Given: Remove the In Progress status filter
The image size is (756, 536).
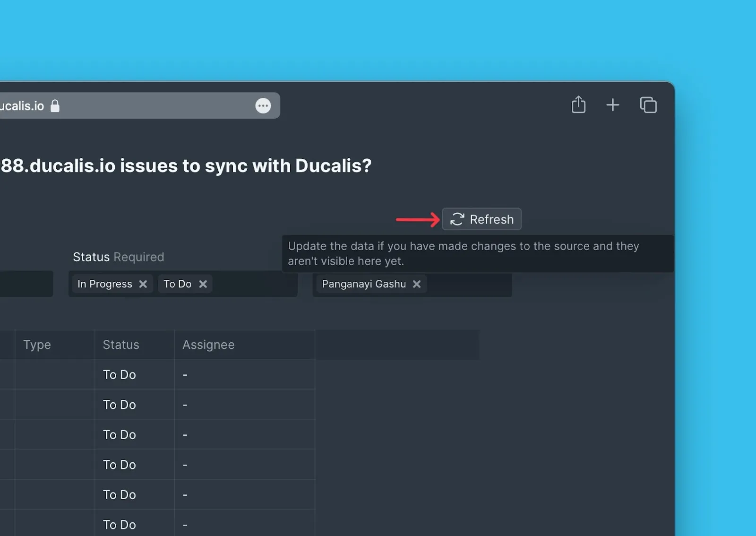Looking at the screenshot, I should pos(143,284).
